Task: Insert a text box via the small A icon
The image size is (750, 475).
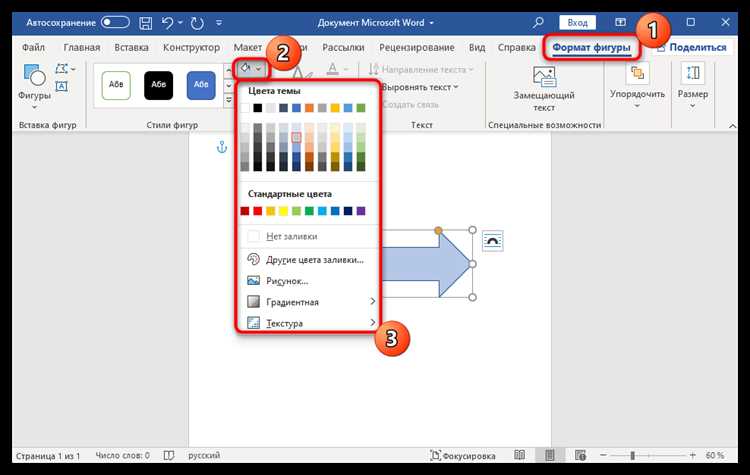Action: point(61,86)
